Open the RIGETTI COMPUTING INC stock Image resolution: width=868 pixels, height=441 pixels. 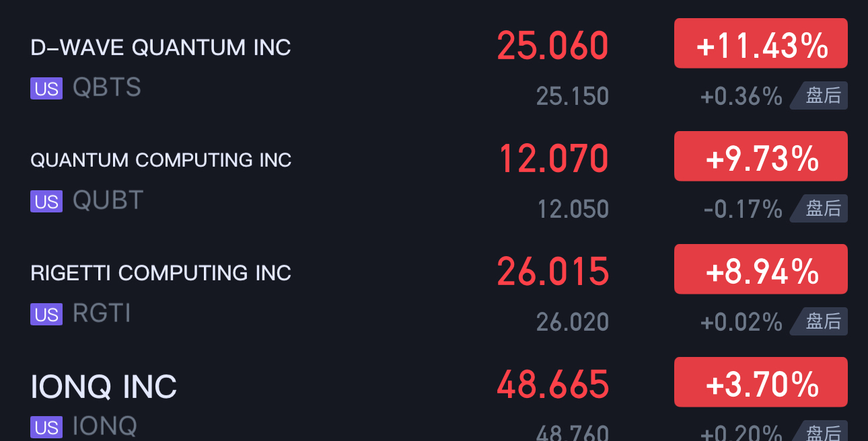point(161,274)
